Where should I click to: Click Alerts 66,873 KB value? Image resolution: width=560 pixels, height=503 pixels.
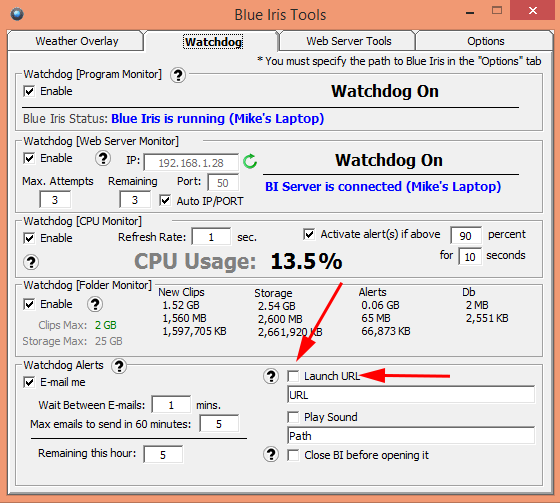click(x=386, y=331)
